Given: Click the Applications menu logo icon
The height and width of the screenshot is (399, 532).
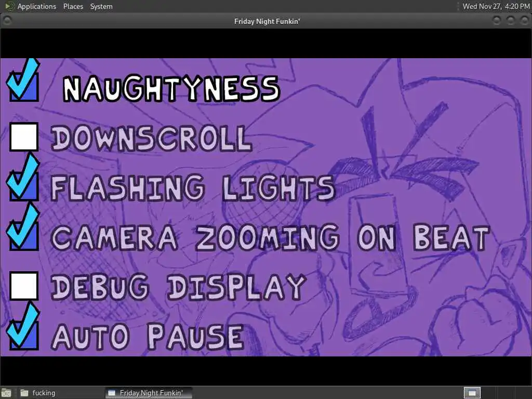Looking at the screenshot, I should (10, 6).
